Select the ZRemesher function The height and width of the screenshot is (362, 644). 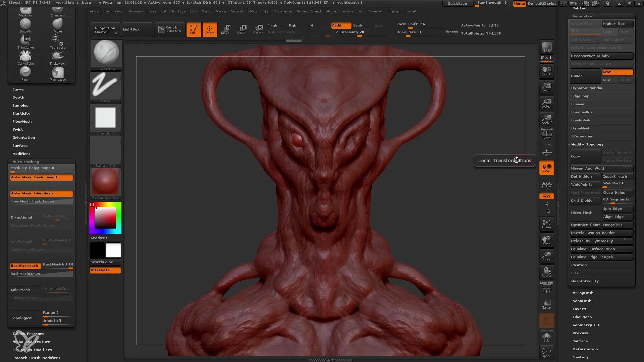click(x=582, y=136)
